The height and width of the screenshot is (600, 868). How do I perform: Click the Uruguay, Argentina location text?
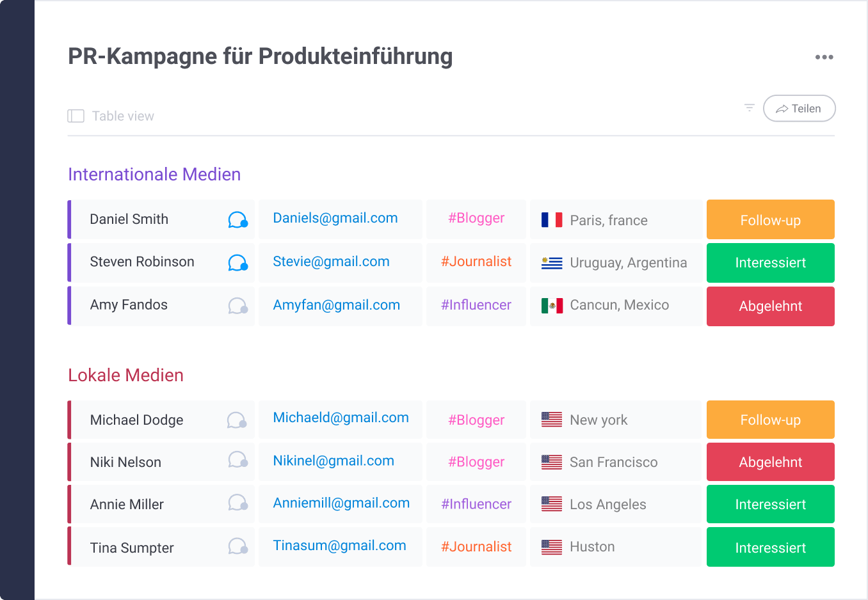tap(629, 263)
